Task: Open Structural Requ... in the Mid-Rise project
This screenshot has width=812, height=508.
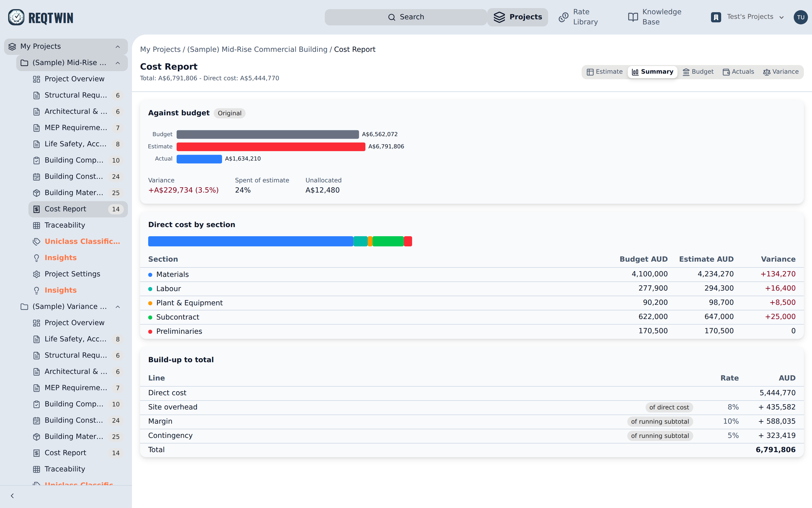Action: 78,96
